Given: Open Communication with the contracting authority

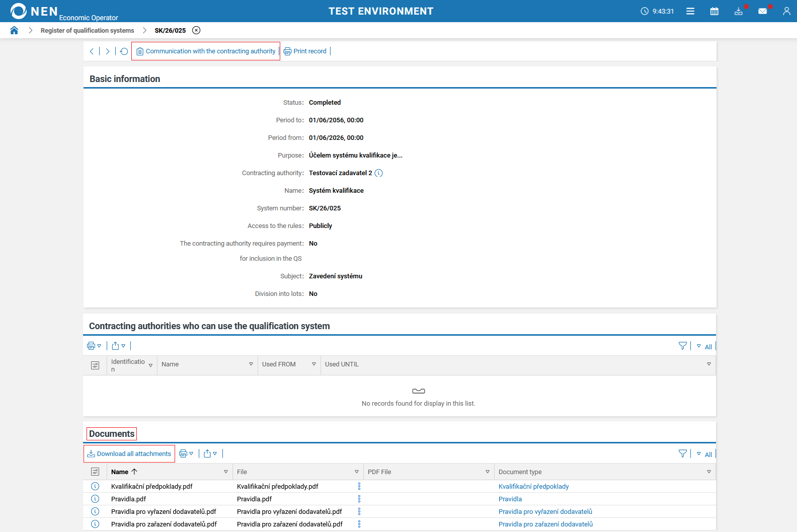Looking at the screenshot, I should pos(206,51).
